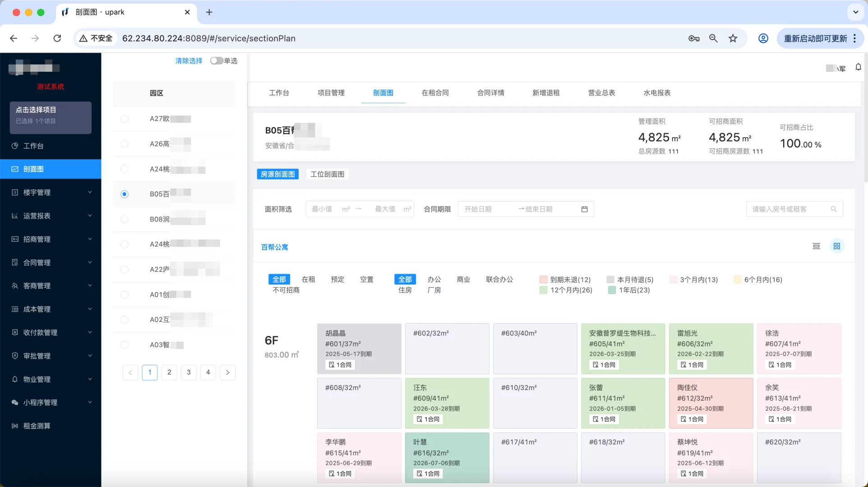This screenshot has height=487, width=868.
Task: Switch to the 工位剖面图 tab
Action: point(327,174)
